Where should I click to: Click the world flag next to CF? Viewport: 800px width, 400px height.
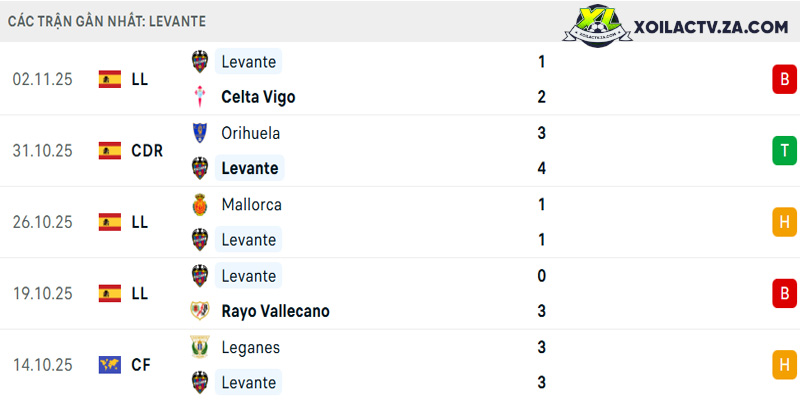tap(110, 365)
